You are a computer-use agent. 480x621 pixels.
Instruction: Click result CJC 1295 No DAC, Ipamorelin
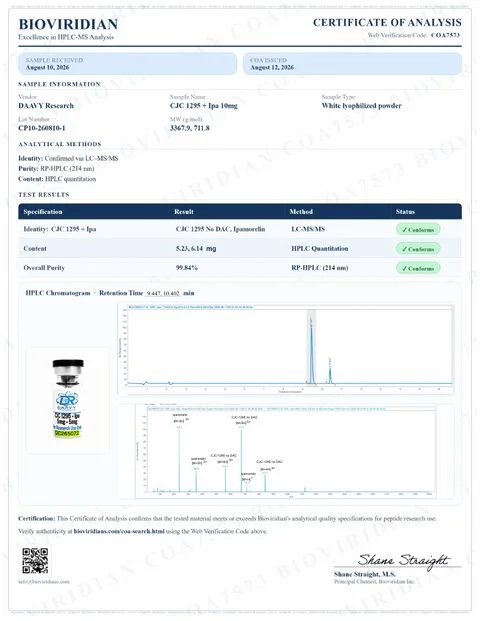tap(221, 229)
